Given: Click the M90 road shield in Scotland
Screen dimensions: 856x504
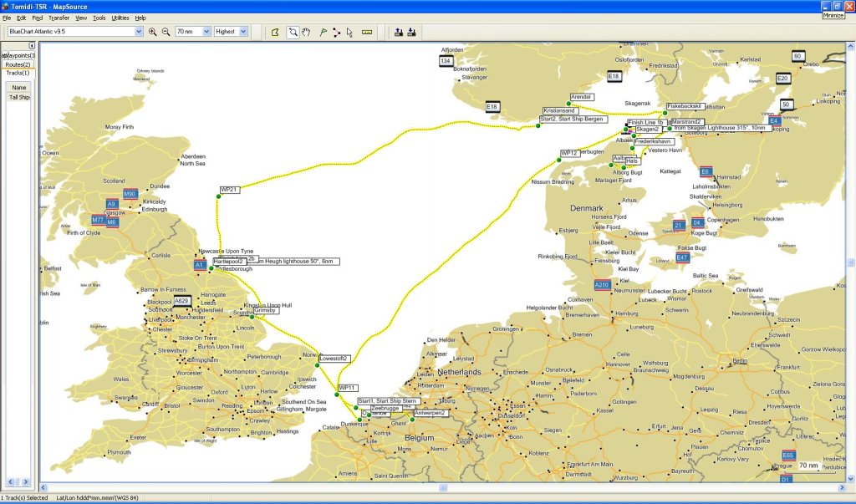Looking at the screenshot, I should [x=130, y=194].
